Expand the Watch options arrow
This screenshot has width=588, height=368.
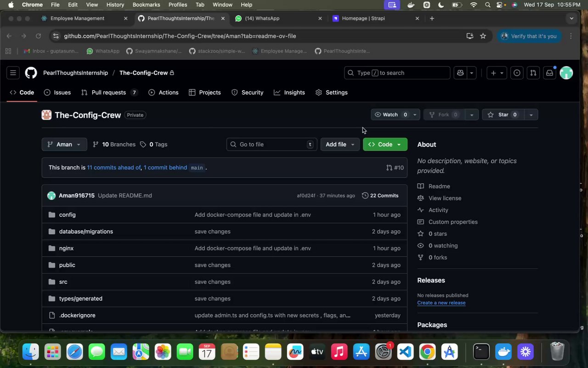415,115
